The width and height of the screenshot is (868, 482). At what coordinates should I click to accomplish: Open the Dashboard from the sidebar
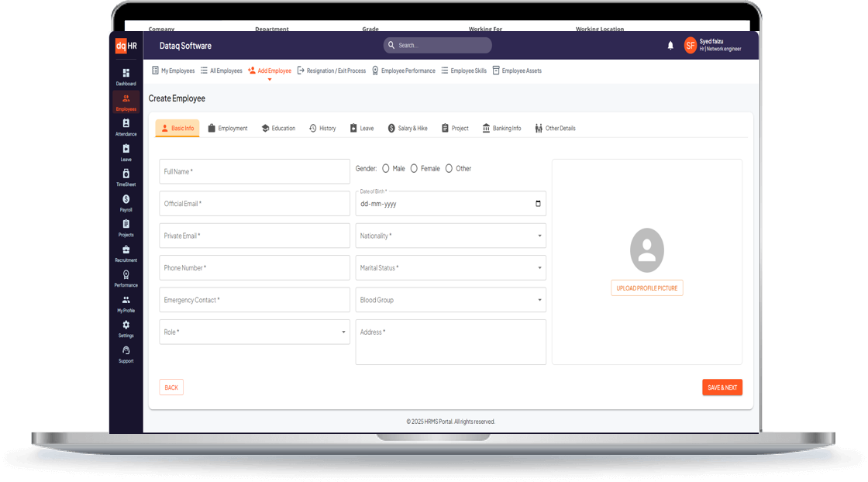(126, 77)
